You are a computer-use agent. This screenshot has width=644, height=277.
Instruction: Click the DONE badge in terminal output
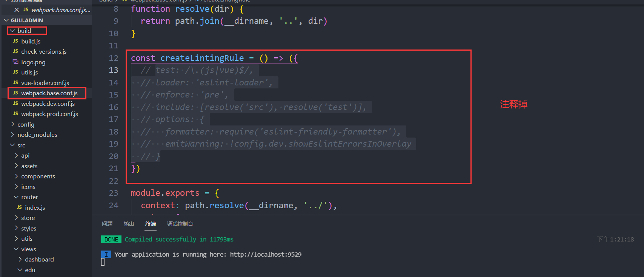point(111,240)
